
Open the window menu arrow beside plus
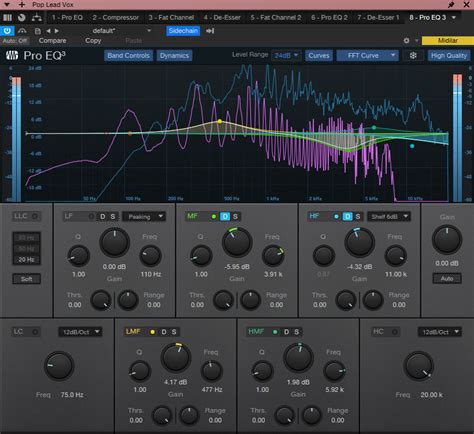click(x=7, y=5)
